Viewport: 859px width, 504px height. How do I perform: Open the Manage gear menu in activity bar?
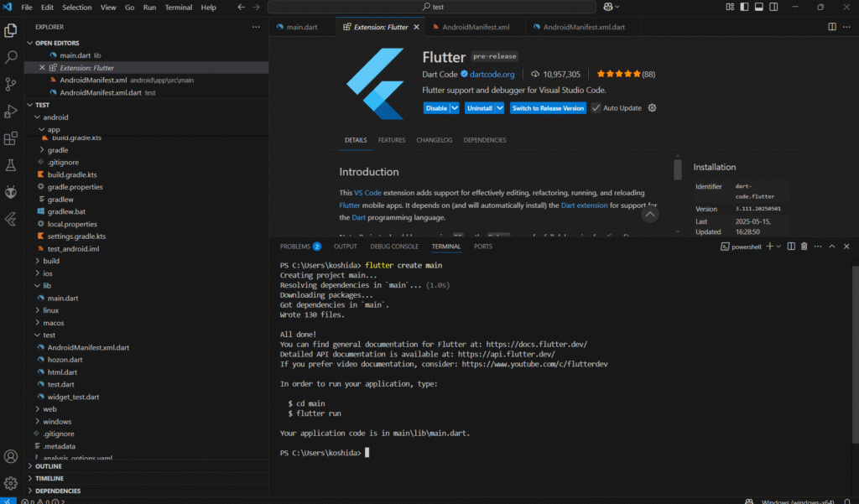[x=10, y=483]
